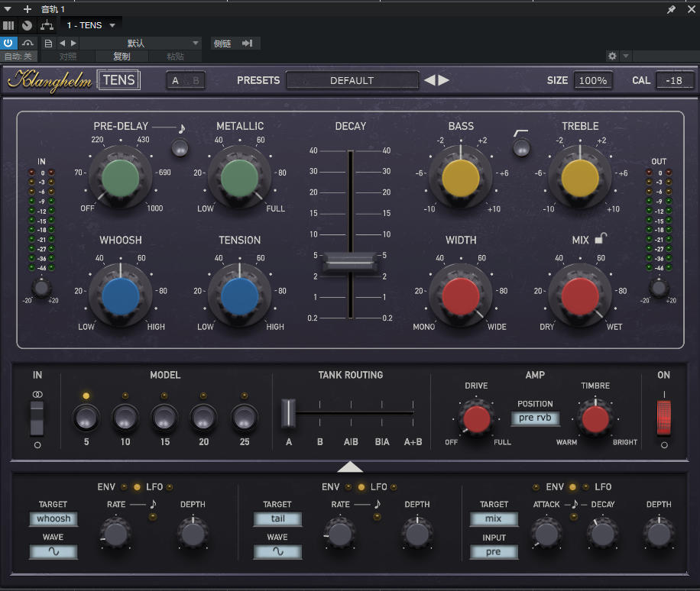This screenshot has height=591, width=700.
Task: Open the 默认 preset dropdown
Action: click(x=139, y=44)
